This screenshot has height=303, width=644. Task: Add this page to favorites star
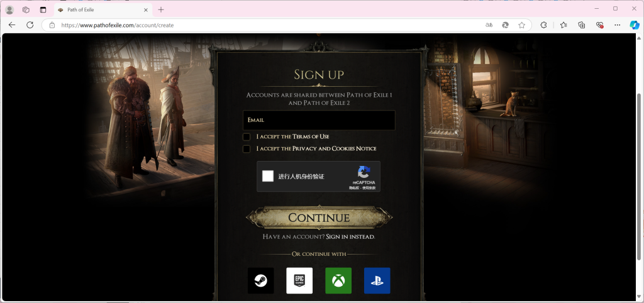521,25
